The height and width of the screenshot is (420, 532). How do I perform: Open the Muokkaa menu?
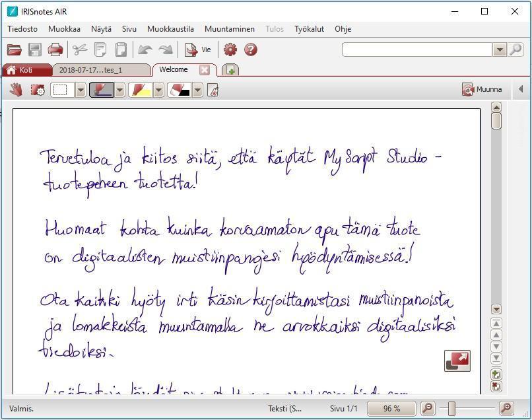coord(64,29)
